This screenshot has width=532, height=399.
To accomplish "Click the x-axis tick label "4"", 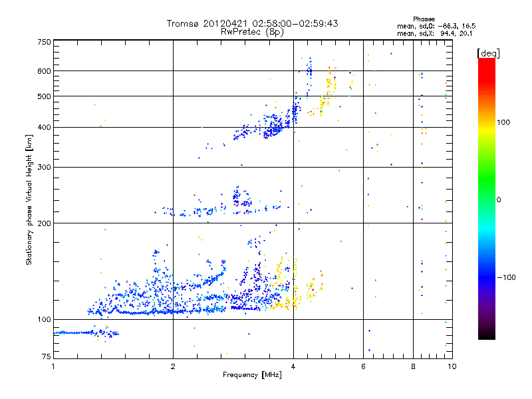I will (x=293, y=366).
